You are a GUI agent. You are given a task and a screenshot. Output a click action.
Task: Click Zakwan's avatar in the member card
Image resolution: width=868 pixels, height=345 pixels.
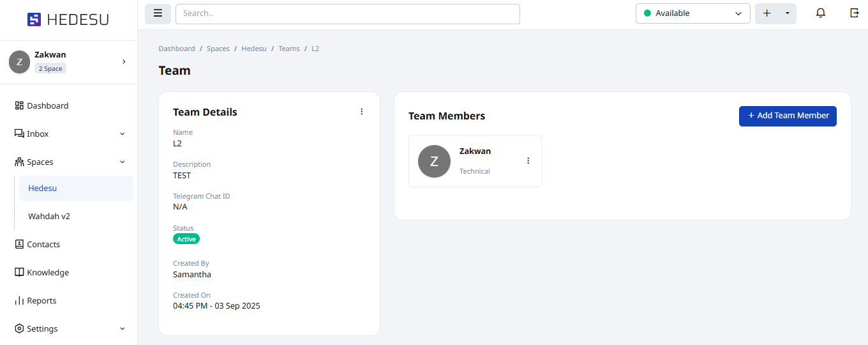(x=434, y=161)
